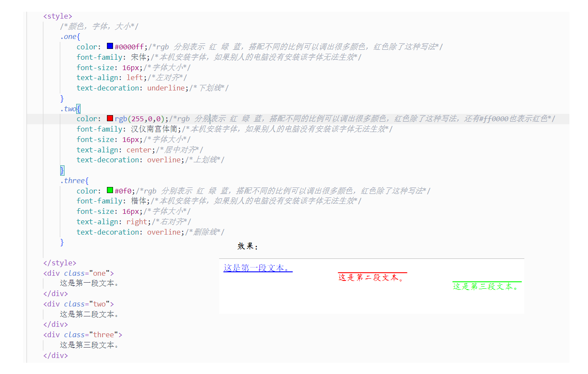Click the font-family 汉仪南宫体简 declaration
The image size is (588, 374).
click(129, 129)
